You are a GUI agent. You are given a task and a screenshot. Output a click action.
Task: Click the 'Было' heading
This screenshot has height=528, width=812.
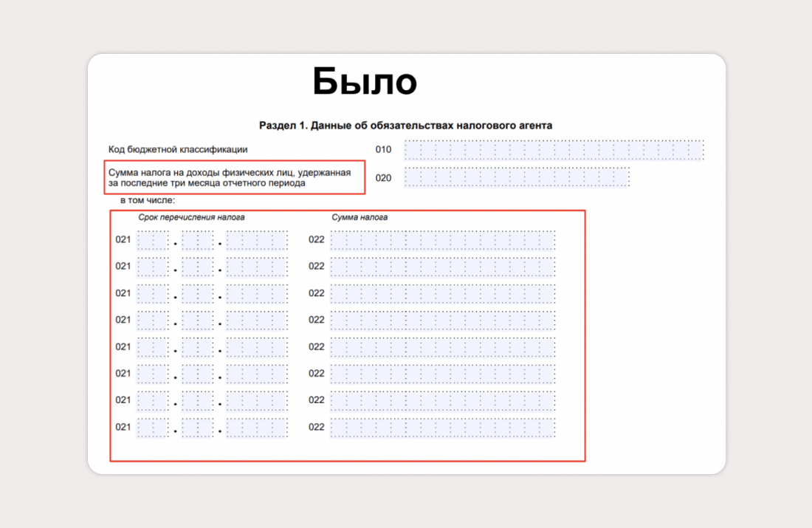[x=365, y=81]
